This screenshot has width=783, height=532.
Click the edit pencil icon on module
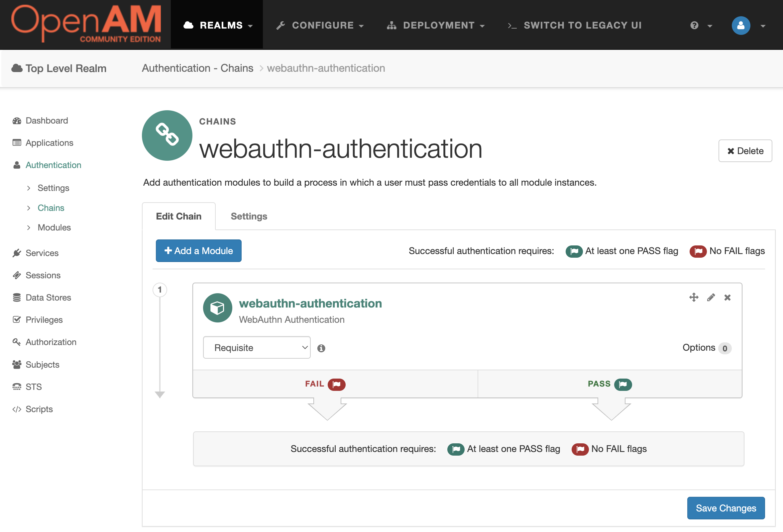tap(711, 297)
